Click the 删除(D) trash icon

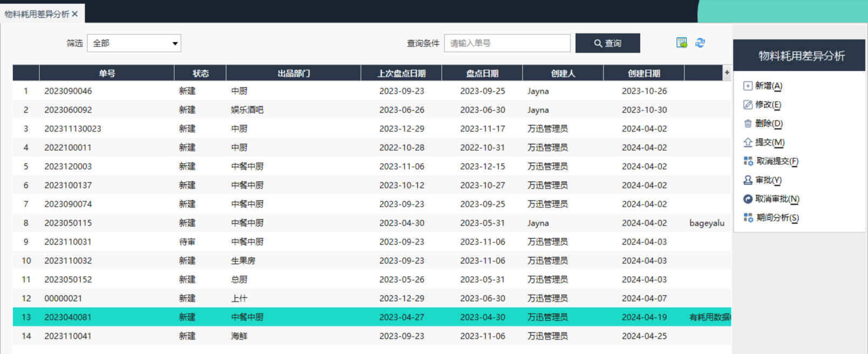point(748,123)
